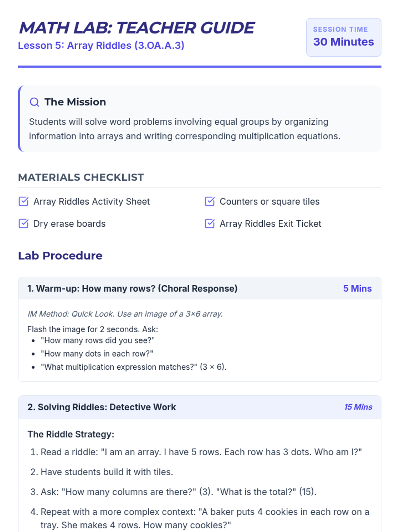Click The Mission description paragraph

[185, 129]
